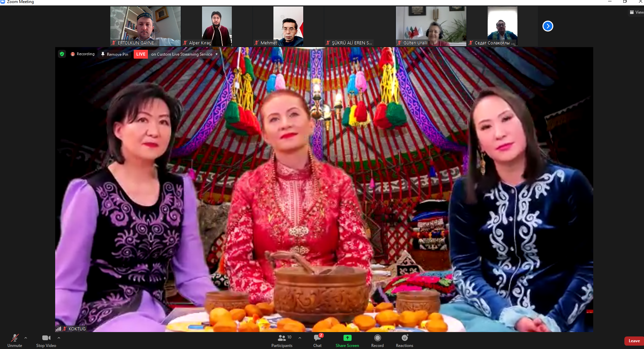The image size is (644, 349).
Task: Open the View layout menu
Action: pos(636,12)
